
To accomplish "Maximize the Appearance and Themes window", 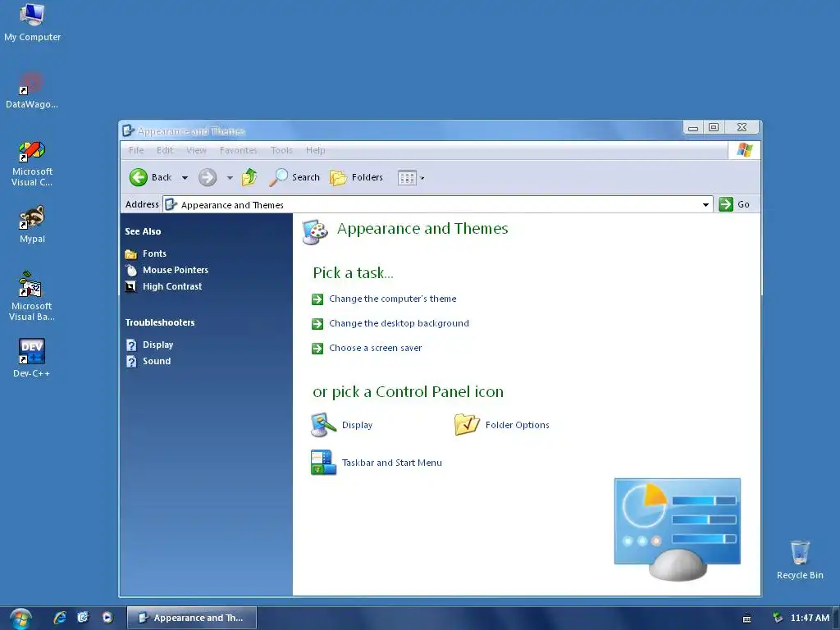I will coord(714,127).
